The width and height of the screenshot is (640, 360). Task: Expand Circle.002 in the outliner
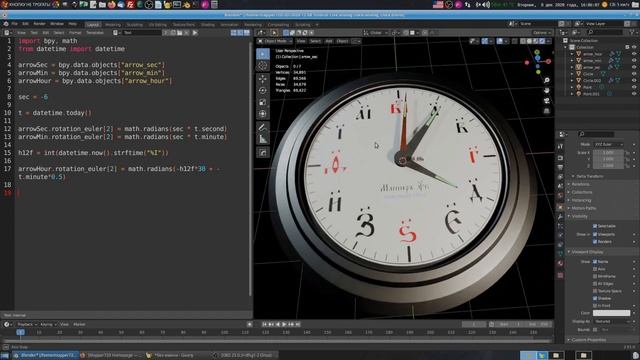572,80
